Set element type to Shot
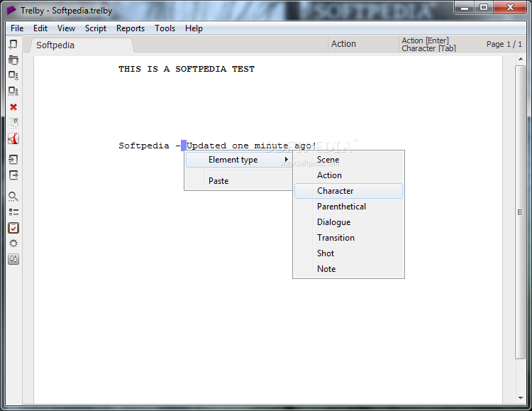This screenshot has height=411, width=532. 348,253
